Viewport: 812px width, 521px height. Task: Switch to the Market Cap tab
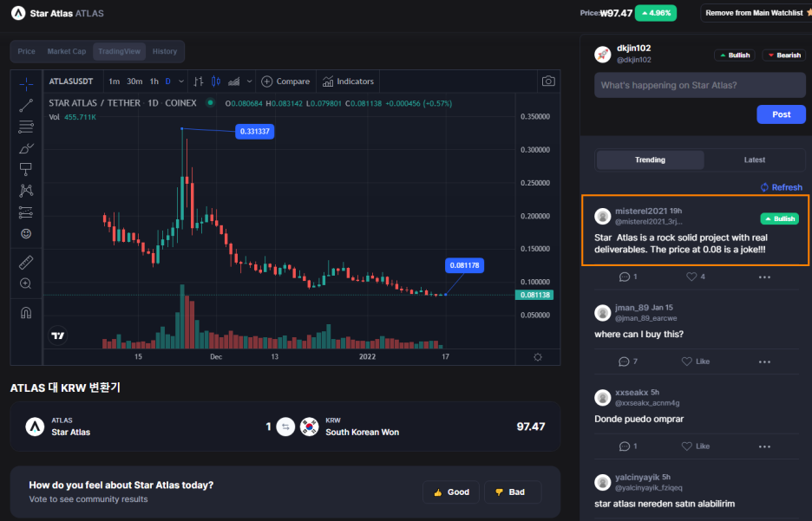coord(66,51)
